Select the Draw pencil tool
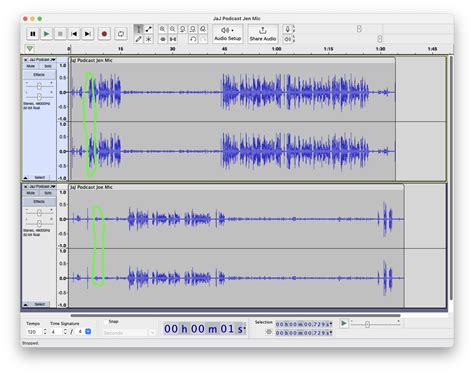This screenshot has width=474, height=374. coord(139,39)
